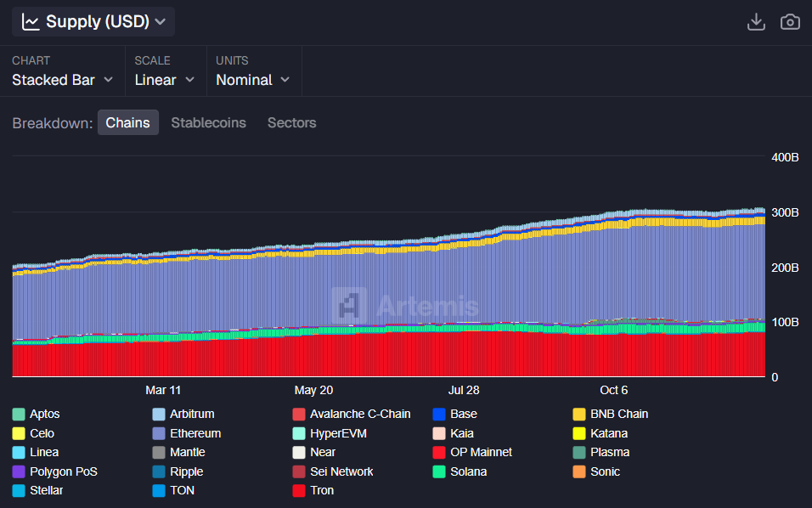Click the Sei Network legend label
This screenshot has height=508, width=812.
(x=341, y=471)
